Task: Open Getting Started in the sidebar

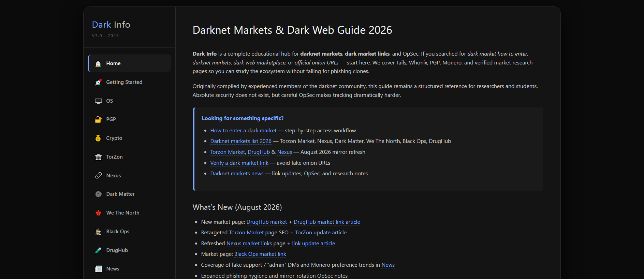Action: (130, 82)
